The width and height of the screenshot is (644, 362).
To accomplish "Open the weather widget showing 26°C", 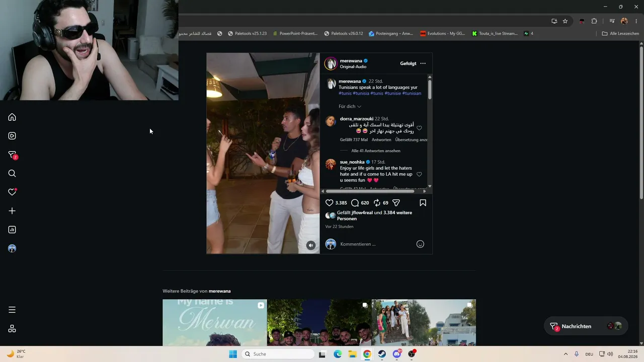I will pyautogui.click(x=16, y=354).
